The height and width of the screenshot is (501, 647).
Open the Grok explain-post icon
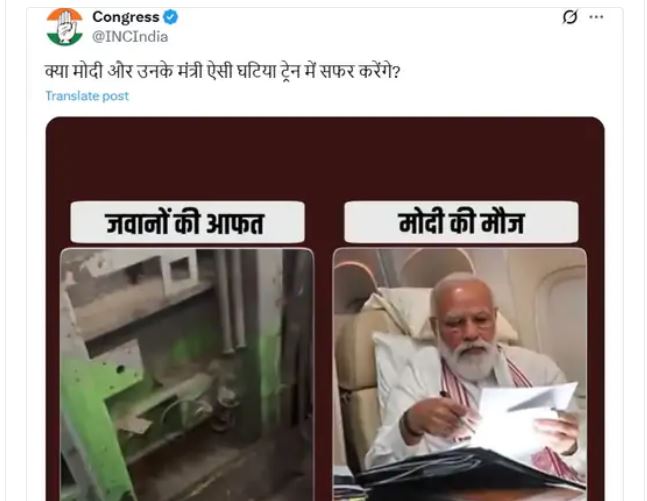click(570, 17)
